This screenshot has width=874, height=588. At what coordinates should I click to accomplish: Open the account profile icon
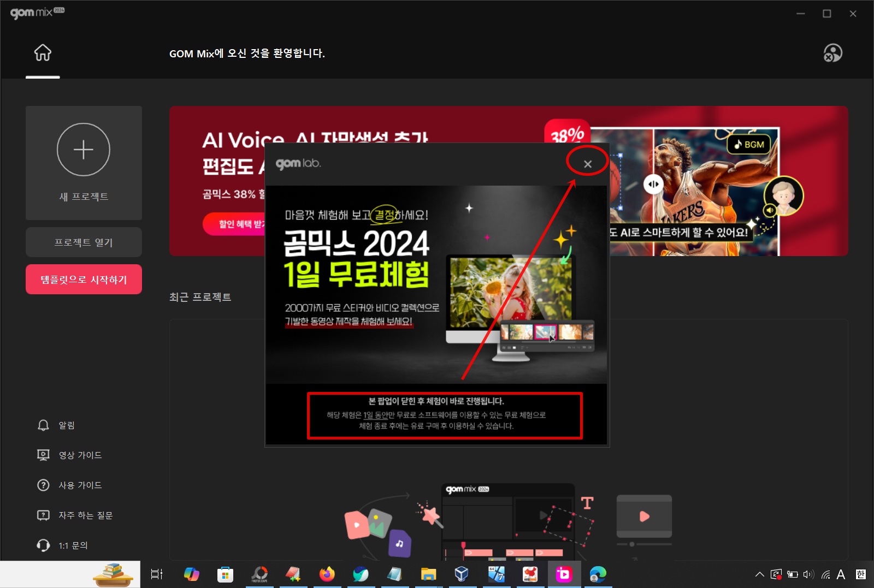[x=833, y=53]
